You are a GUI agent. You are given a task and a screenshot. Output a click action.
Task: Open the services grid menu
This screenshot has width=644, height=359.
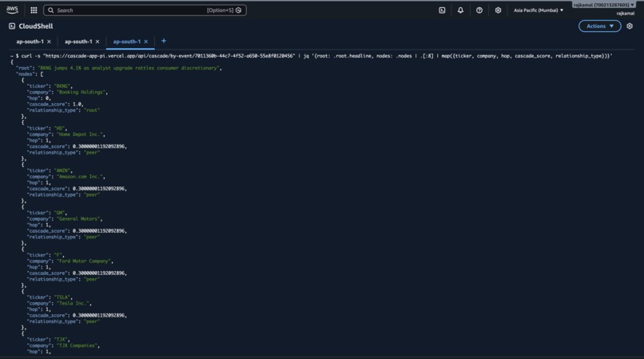coord(34,10)
